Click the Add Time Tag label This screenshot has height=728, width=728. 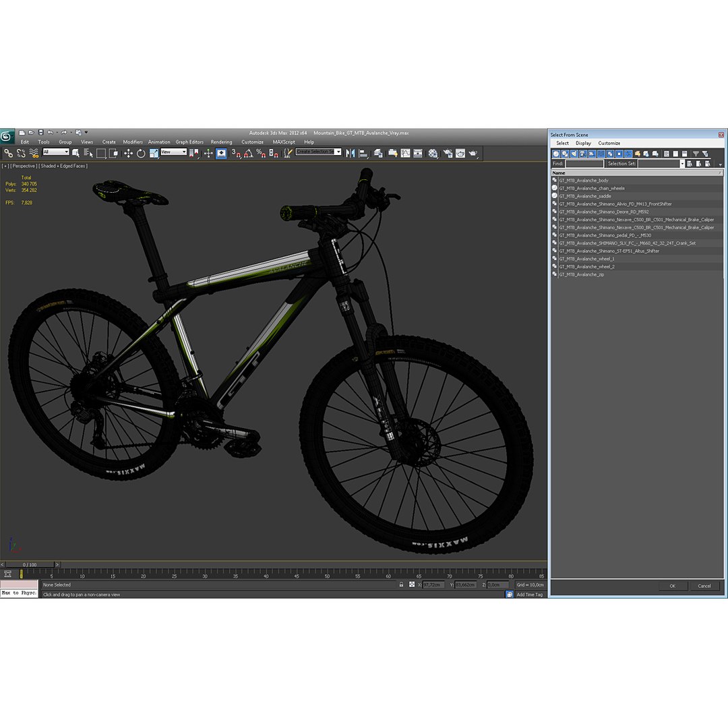[x=530, y=595]
